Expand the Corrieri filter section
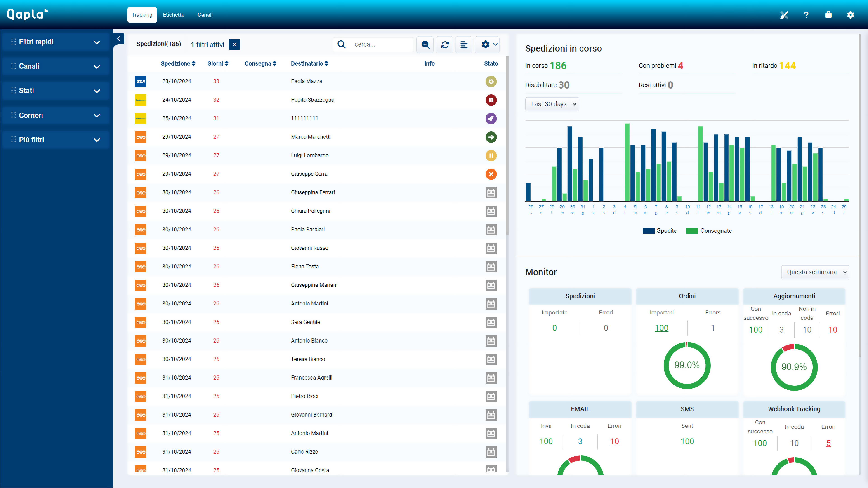The width and height of the screenshot is (868, 488). 56,115
